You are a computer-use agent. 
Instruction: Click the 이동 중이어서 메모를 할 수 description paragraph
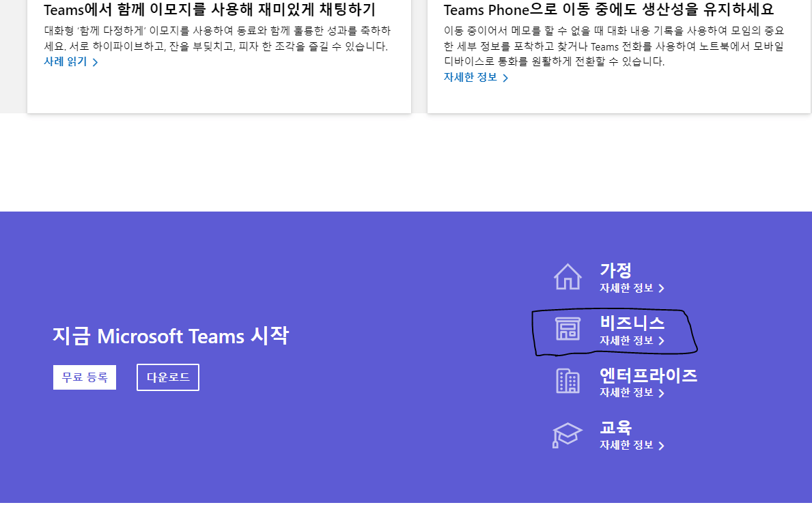[614, 46]
